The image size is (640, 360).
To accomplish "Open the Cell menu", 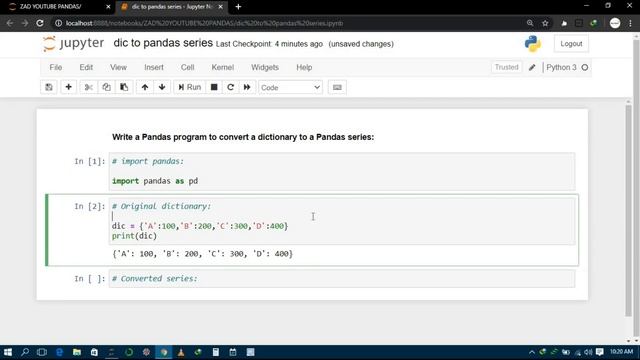I will (187, 67).
